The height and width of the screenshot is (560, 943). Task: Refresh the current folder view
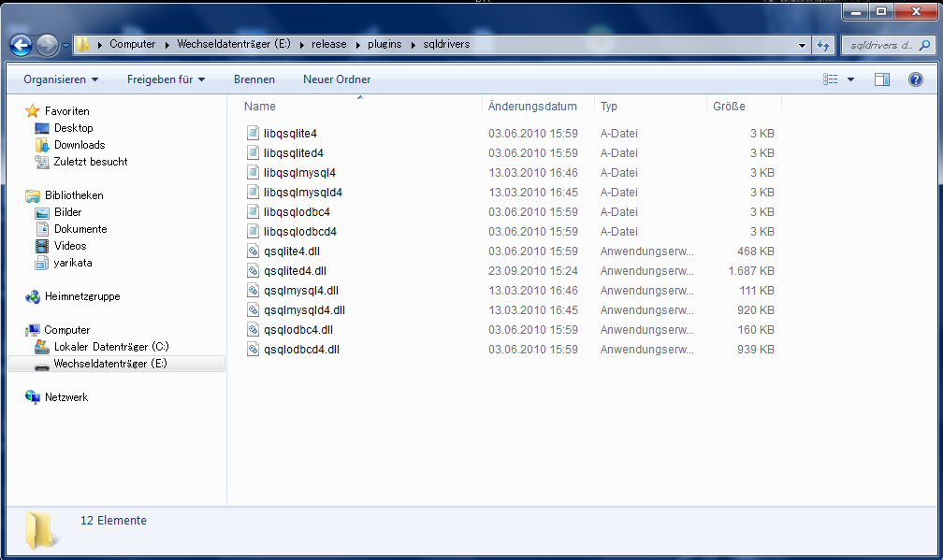click(819, 44)
